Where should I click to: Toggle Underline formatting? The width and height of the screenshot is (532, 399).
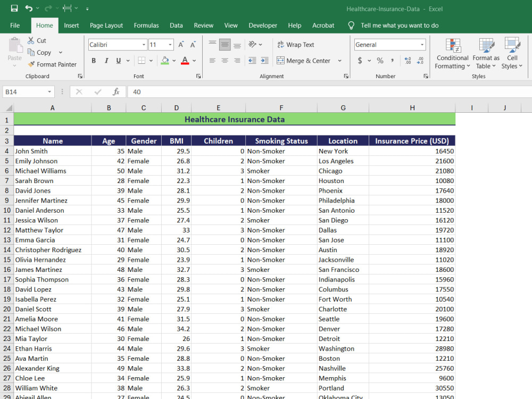click(x=119, y=61)
